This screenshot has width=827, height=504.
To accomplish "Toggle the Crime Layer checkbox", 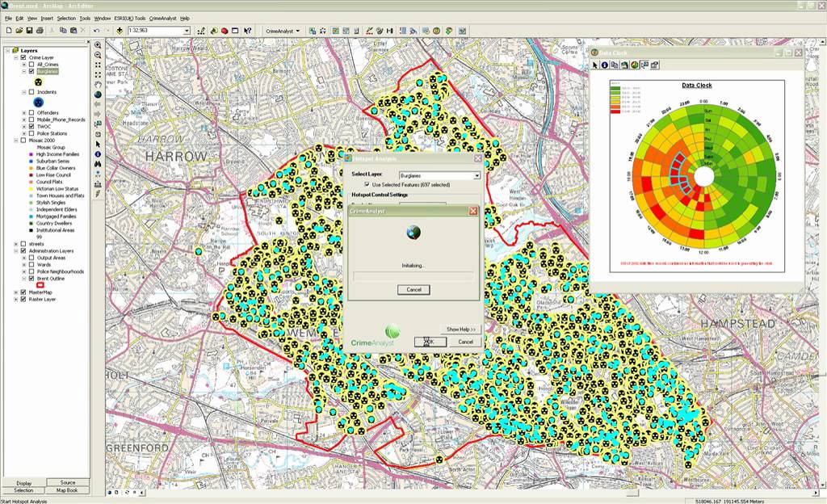I will (23, 57).
